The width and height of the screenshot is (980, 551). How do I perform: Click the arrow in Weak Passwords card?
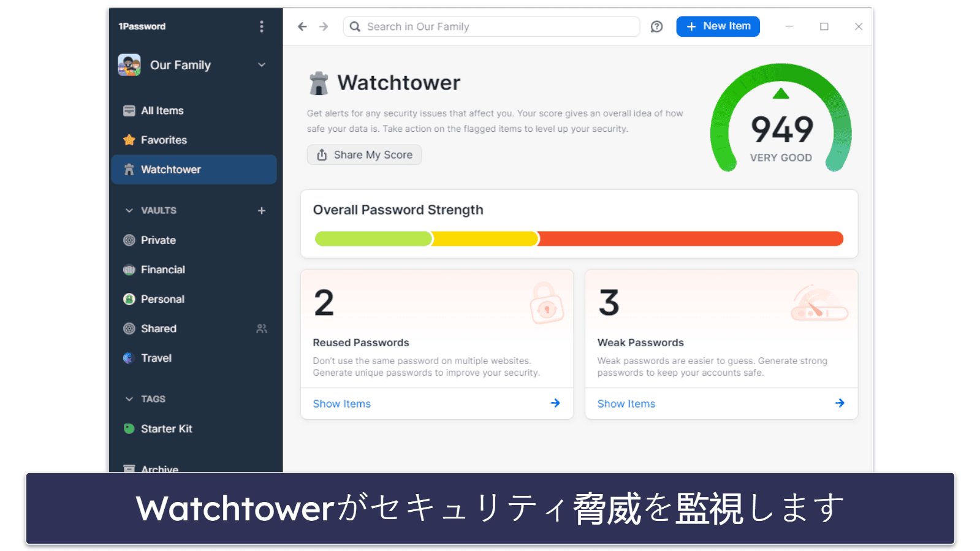[840, 403]
